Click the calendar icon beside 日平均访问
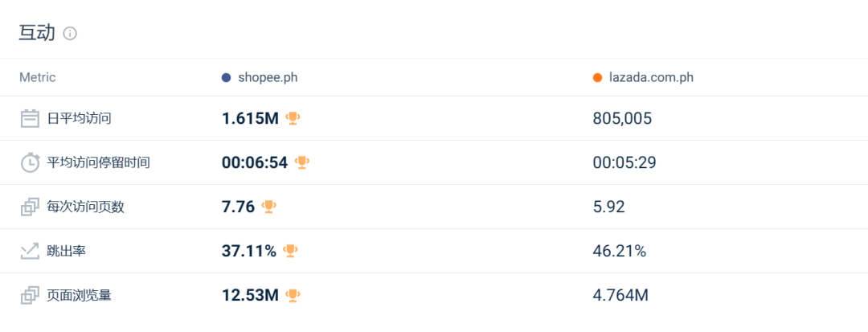This screenshot has height=332, width=868. point(30,118)
